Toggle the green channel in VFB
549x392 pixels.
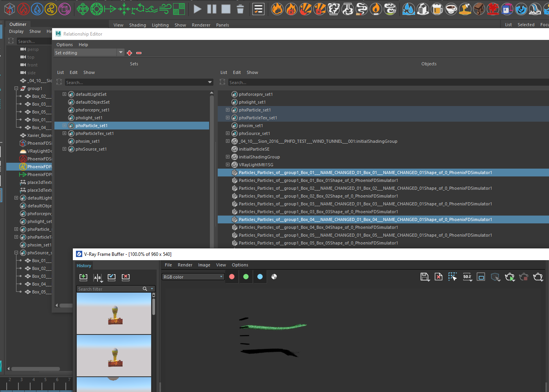pyautogui.click(x=246, y=277)
